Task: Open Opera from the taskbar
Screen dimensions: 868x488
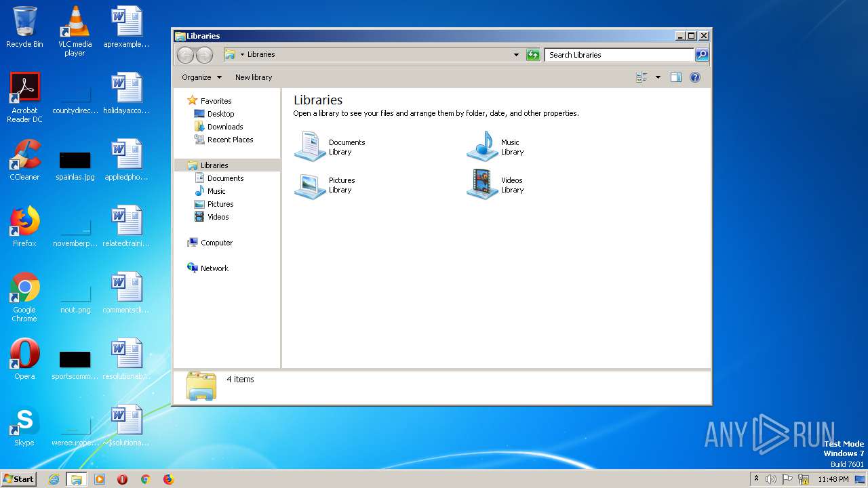Action: click(x=123, y=479)
